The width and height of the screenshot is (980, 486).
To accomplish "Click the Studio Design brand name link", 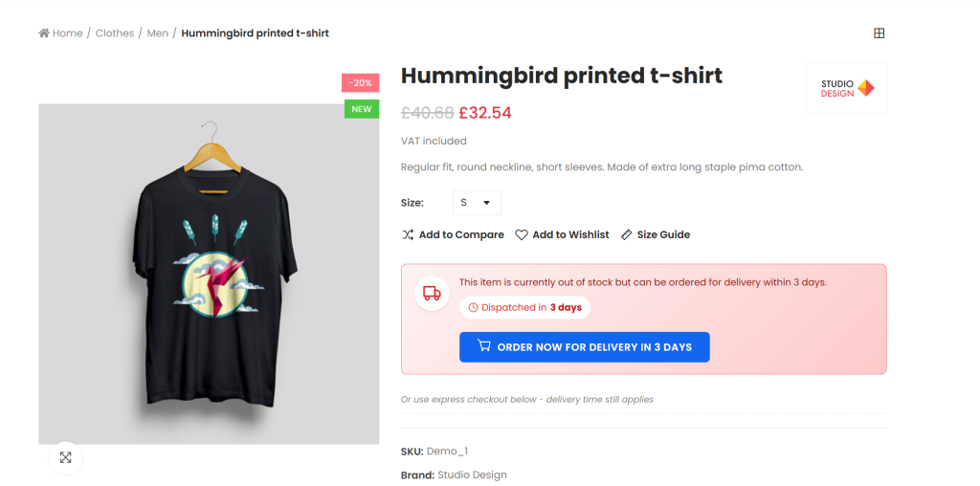I will [x=473, y=475].
